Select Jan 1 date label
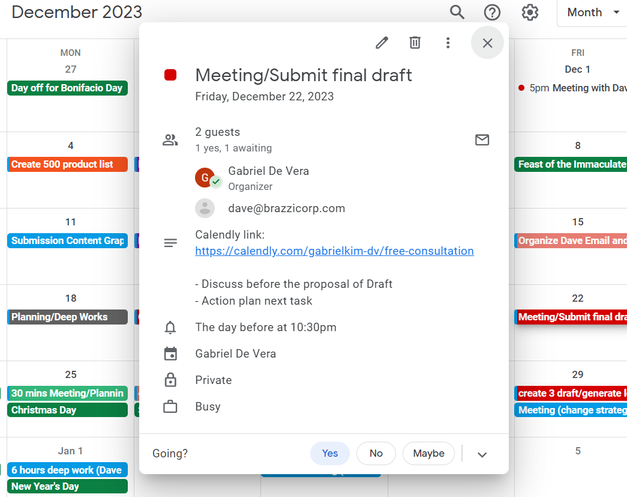The width and height of the screenshot is (627, 497). pos(70,451)
